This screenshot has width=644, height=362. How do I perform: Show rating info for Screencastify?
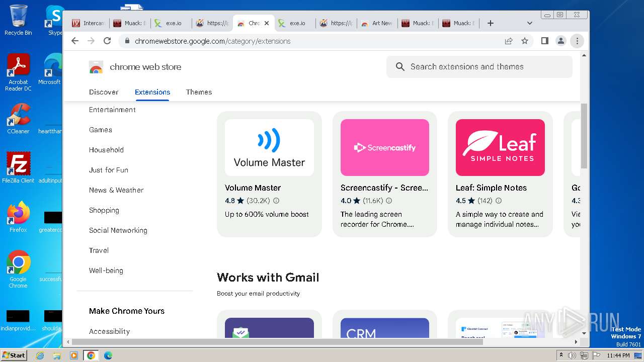(x=389, y=201)
